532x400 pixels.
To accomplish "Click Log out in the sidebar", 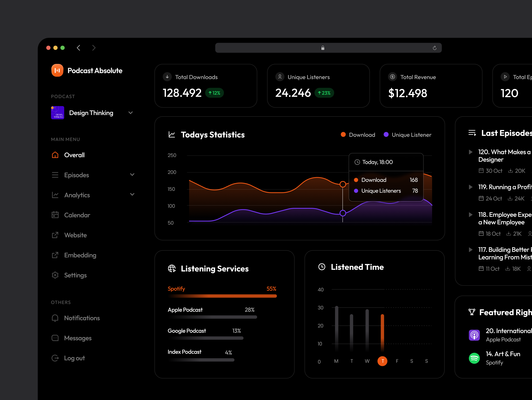I will [74, 358].
